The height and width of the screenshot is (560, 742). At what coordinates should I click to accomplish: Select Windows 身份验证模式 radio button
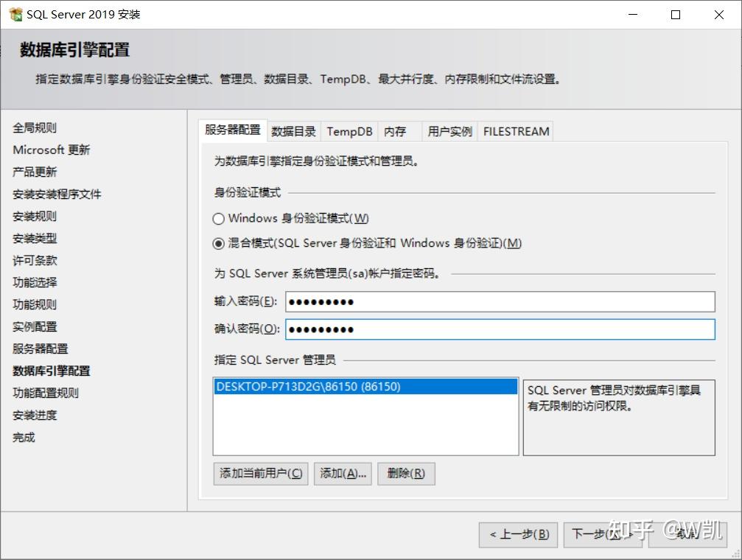tap(218, 219)
